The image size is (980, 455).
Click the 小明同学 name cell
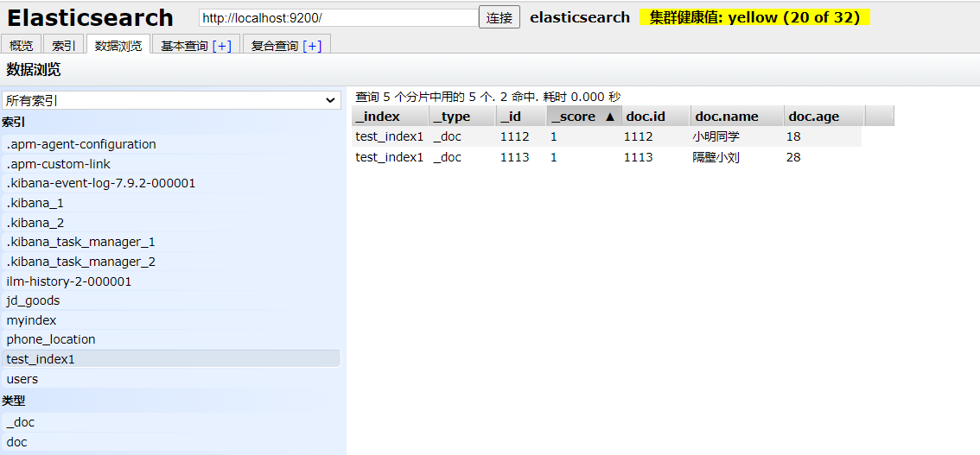coord(716,136)
